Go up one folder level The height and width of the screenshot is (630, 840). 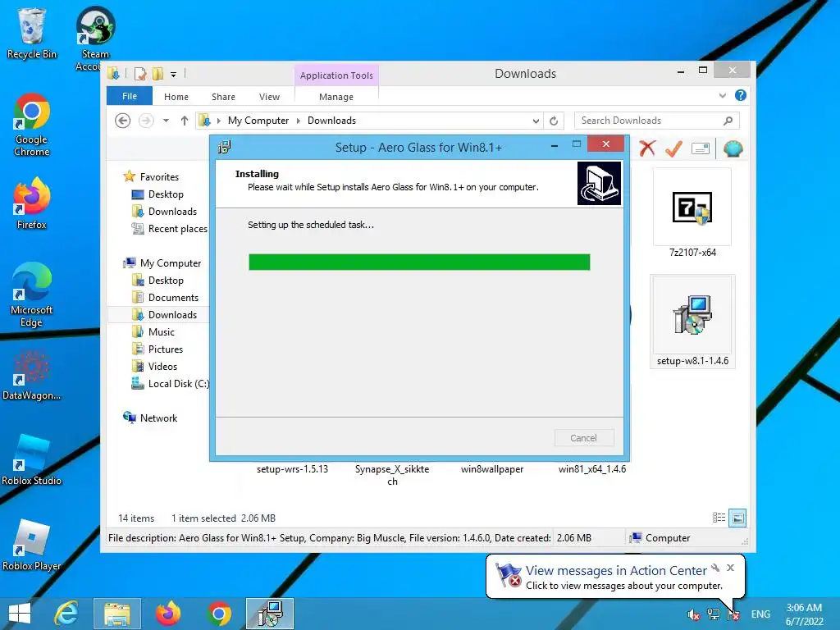185,121
